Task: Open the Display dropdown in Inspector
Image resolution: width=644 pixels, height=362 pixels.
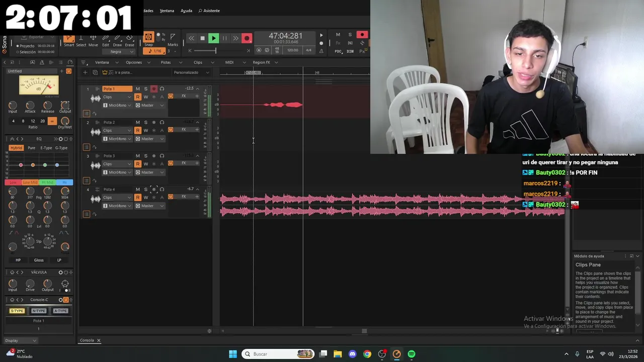Action: click(x=21, y=340)
